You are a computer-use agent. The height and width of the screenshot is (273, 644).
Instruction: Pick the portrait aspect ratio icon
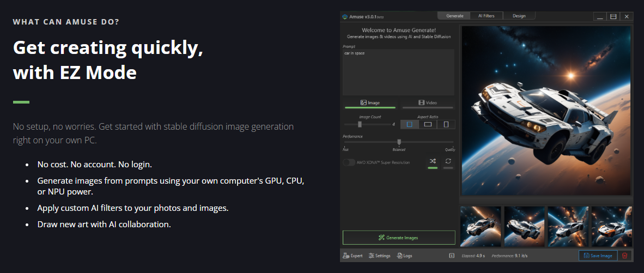coord(446,124)
